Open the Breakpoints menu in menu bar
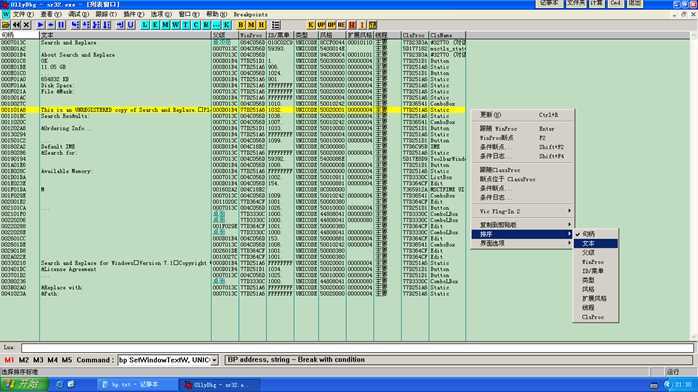 click(251, 15)
